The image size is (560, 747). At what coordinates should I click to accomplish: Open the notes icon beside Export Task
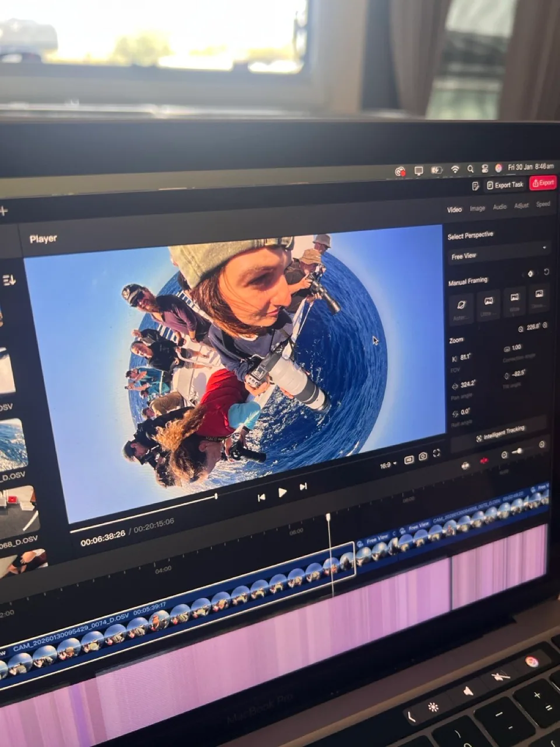click(475, 186)
